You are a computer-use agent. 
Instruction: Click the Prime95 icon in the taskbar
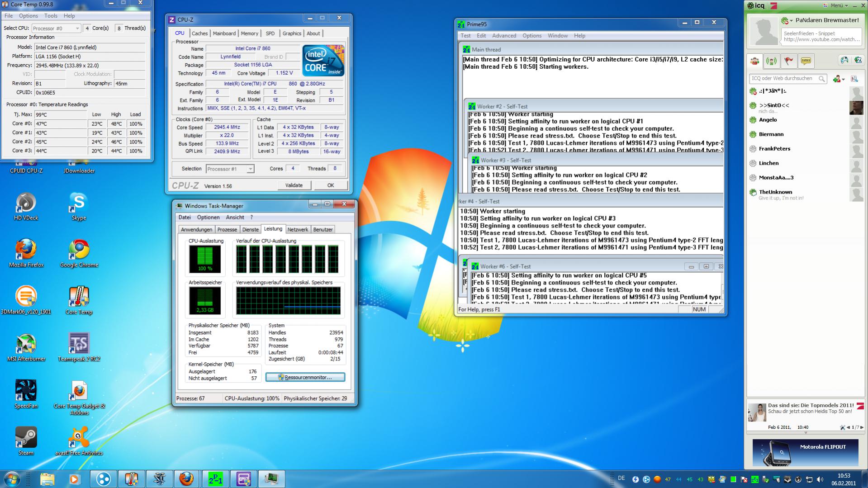215,479
